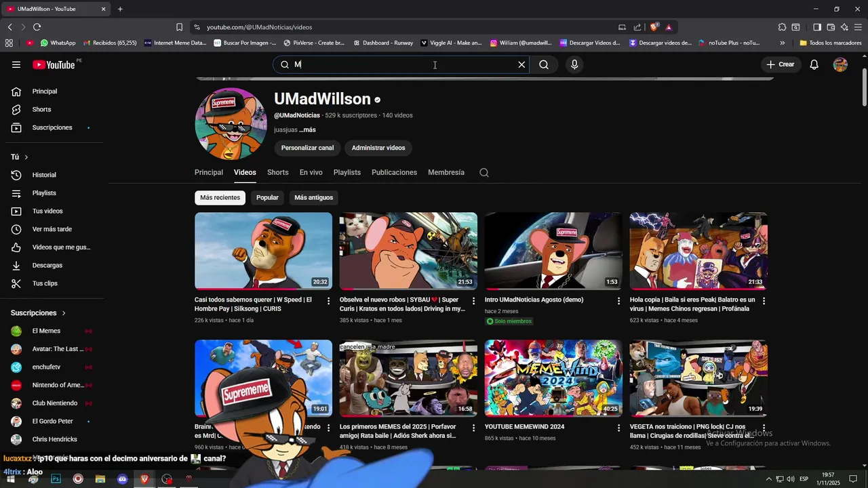Open the Brave Wallet icon
This screenshot has width=868, height=488.
point(831,27)
